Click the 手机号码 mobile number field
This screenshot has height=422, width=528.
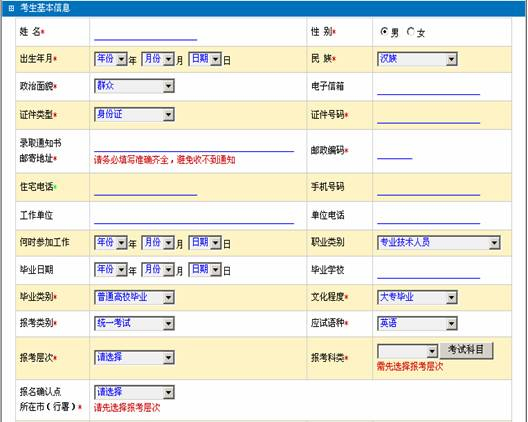[x=428, y=188]
